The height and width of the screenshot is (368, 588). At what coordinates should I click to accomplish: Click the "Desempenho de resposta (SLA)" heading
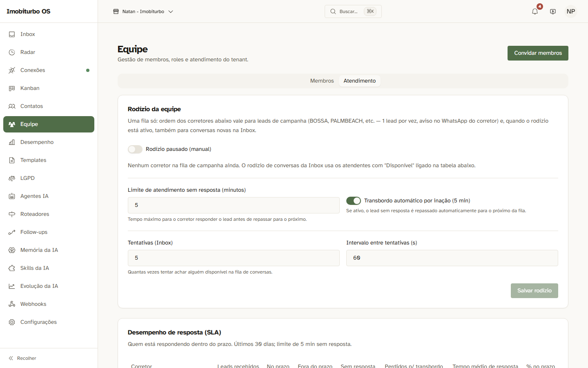click(x=174, y=332)
